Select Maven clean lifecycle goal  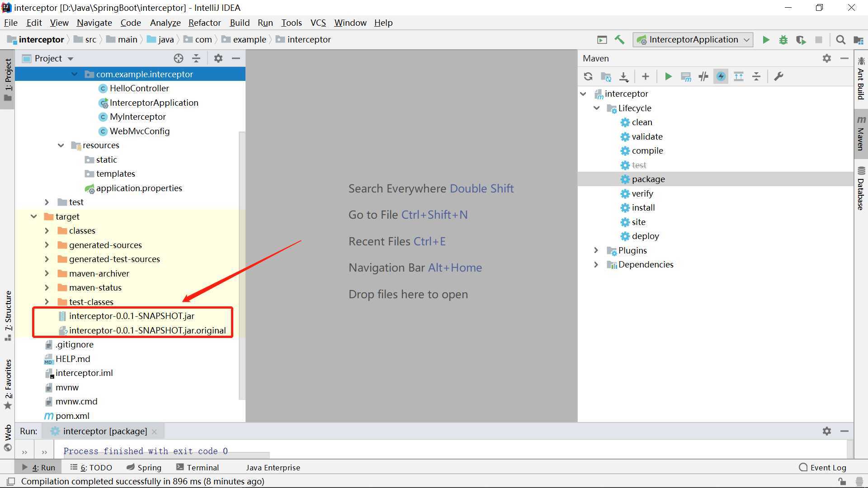(642, 122)
